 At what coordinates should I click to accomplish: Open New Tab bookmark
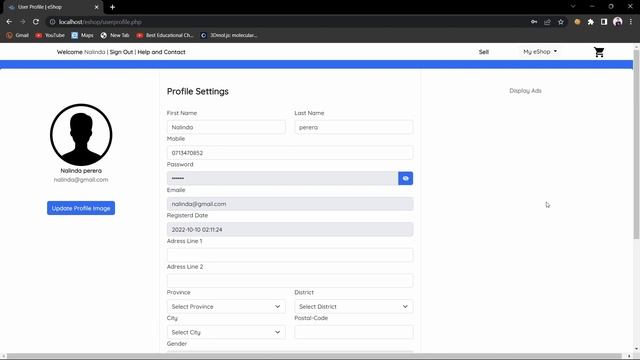[x=115, y=36]
